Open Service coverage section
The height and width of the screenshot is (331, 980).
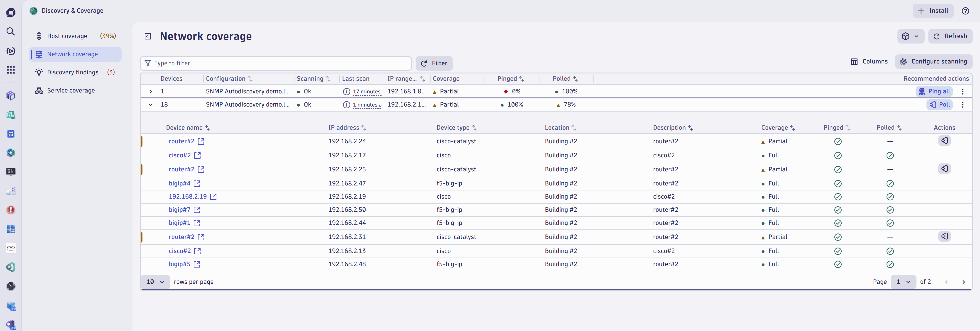pos(76,90)
